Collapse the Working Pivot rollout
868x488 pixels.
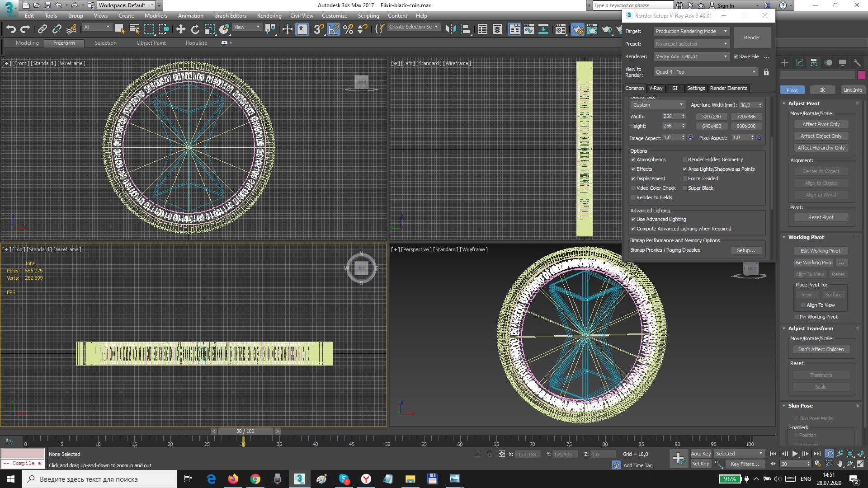[x=806, y=237]
